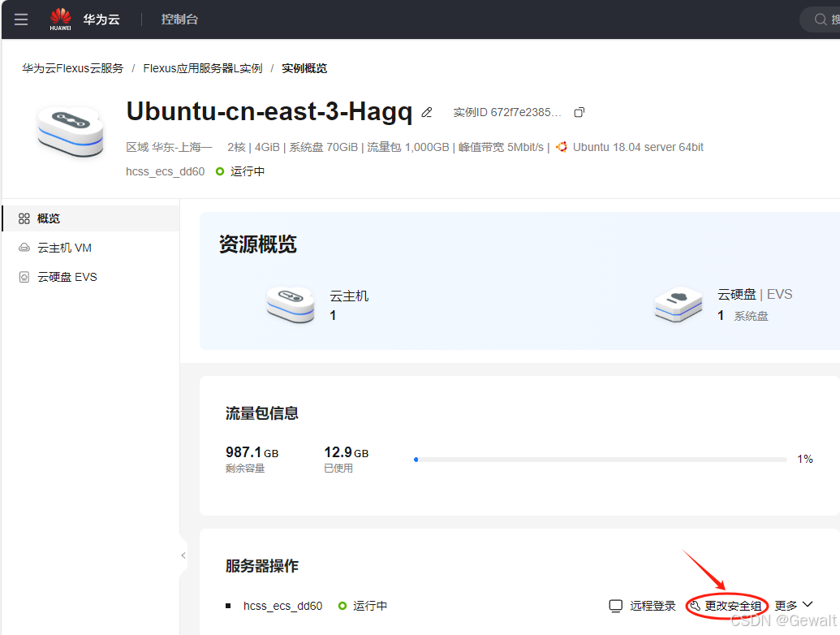Click the 云主机 resource card icon

pos(291,305)
